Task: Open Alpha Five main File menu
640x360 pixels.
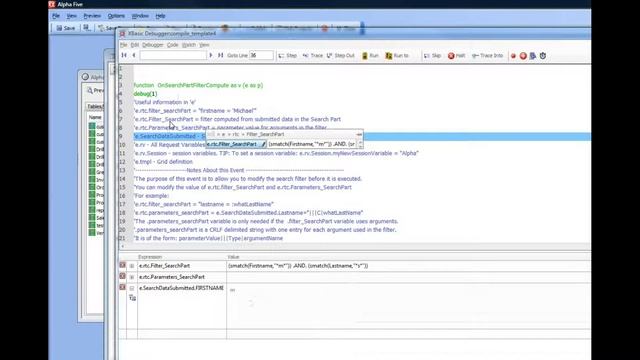Action: tap(56, 16)
